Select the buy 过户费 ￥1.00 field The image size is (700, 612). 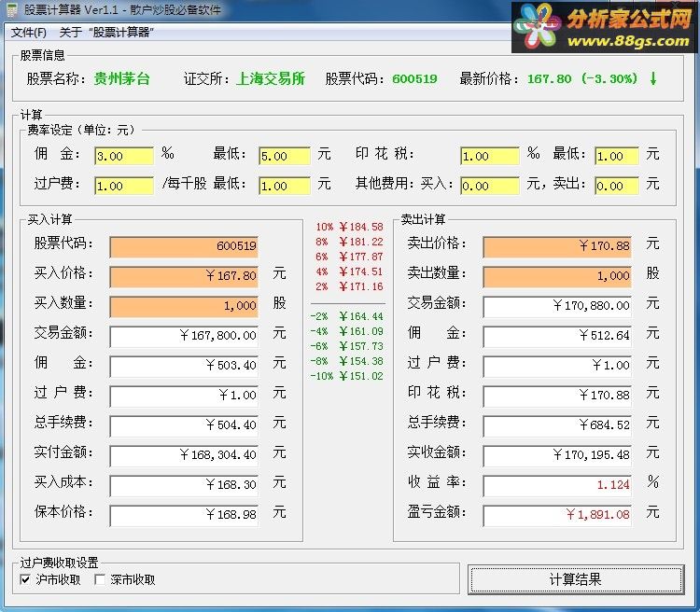click(184, 396)
